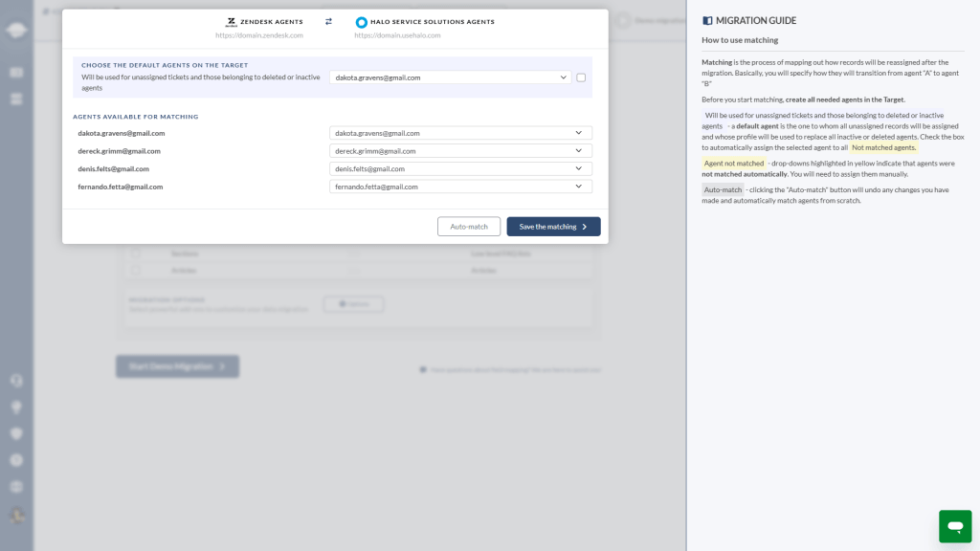Click the Zendesk Agents header text
Viewport: 980px width, 551px height.
[x=272, y=22]
